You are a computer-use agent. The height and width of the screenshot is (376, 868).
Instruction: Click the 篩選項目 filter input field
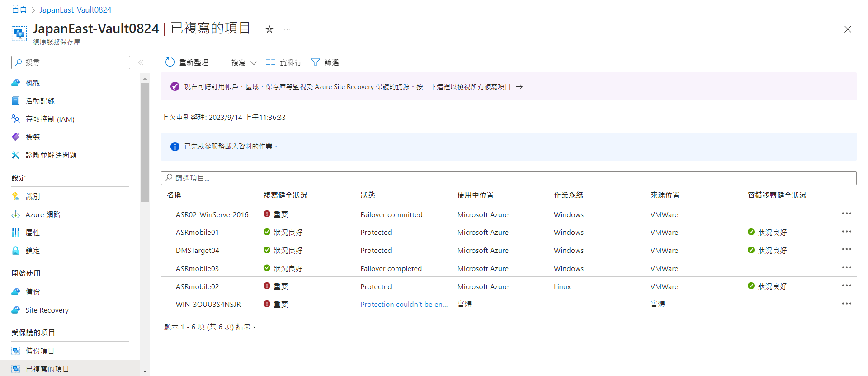(509, 178)
